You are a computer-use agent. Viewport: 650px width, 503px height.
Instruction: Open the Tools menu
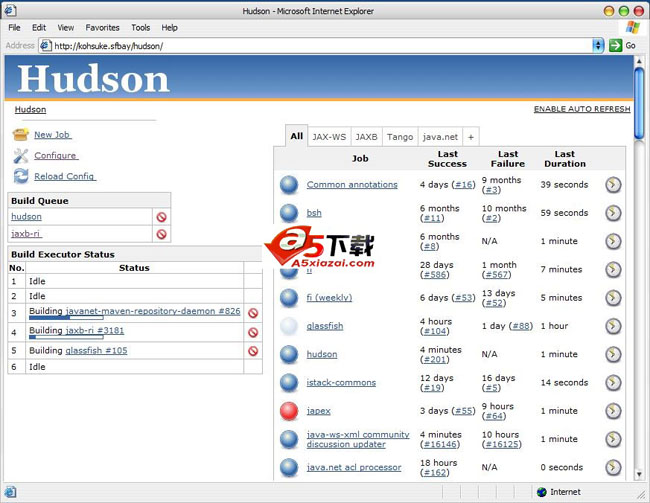coord(141,28)
